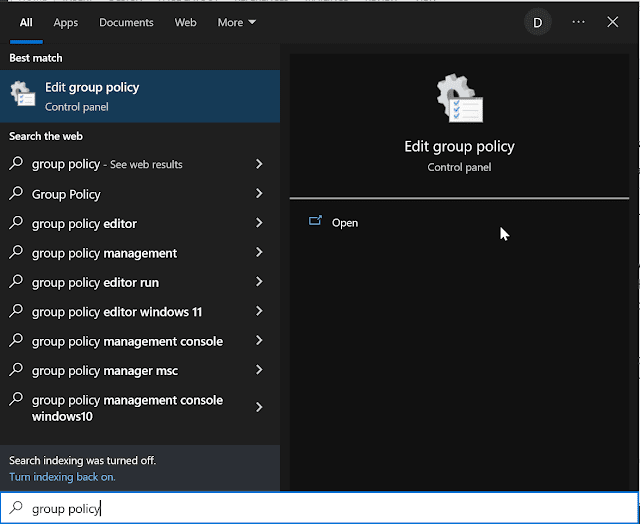Expand chevron next to 'group policy management'
Viewport: 640px width, 524px height.
pyautogui.click(x=259, y=252)
